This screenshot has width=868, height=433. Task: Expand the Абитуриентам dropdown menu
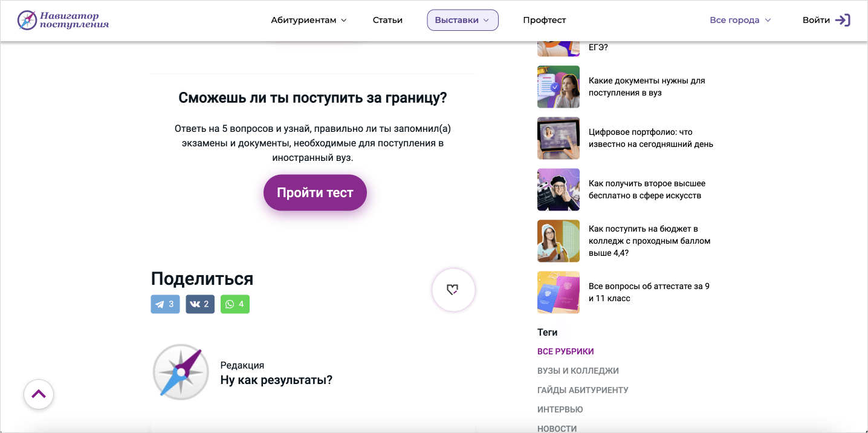(309, 20)
